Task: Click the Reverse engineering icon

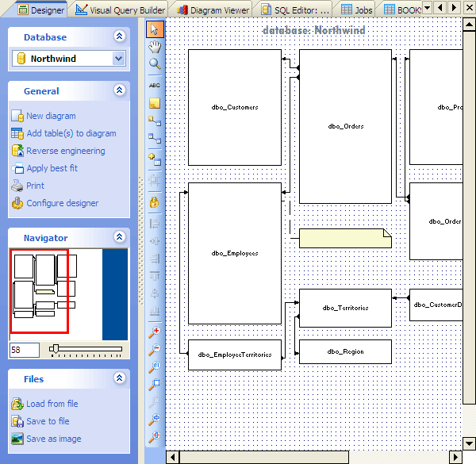Action: click(17, 151)
